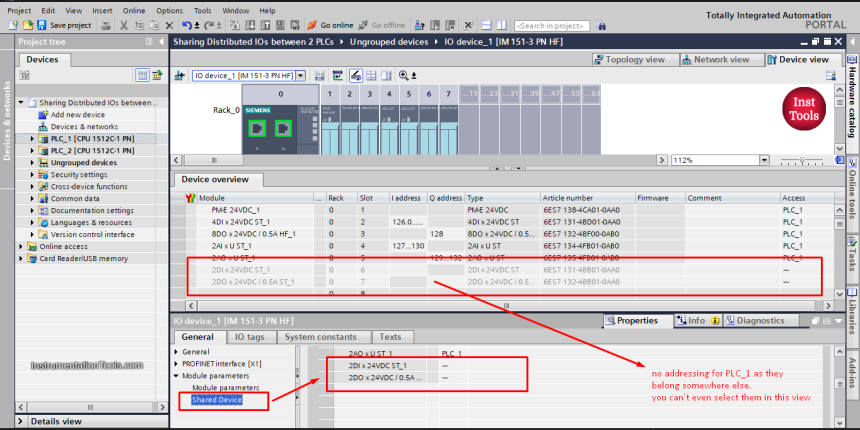Select Shared Device in properties tree

217,400
